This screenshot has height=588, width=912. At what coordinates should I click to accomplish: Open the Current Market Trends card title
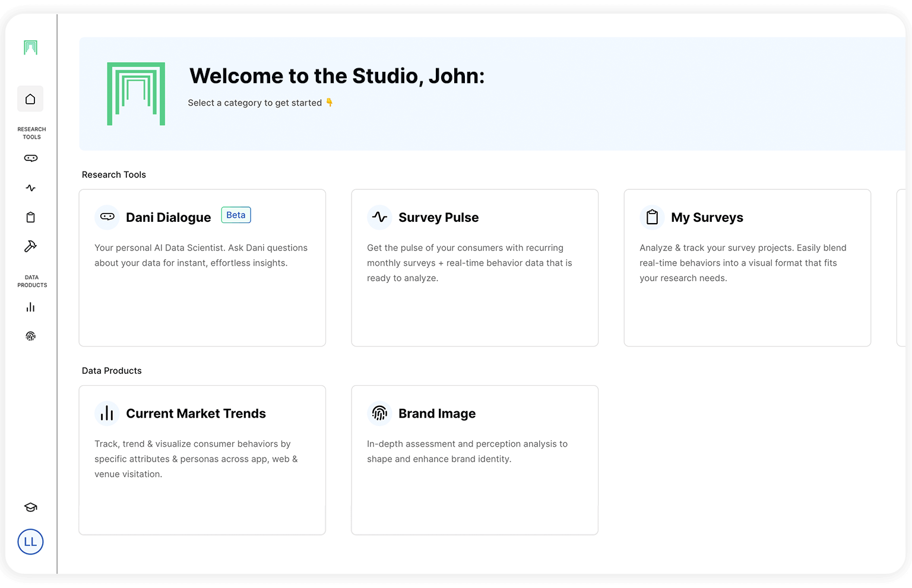pyautogui.click(x=196, y=414)
